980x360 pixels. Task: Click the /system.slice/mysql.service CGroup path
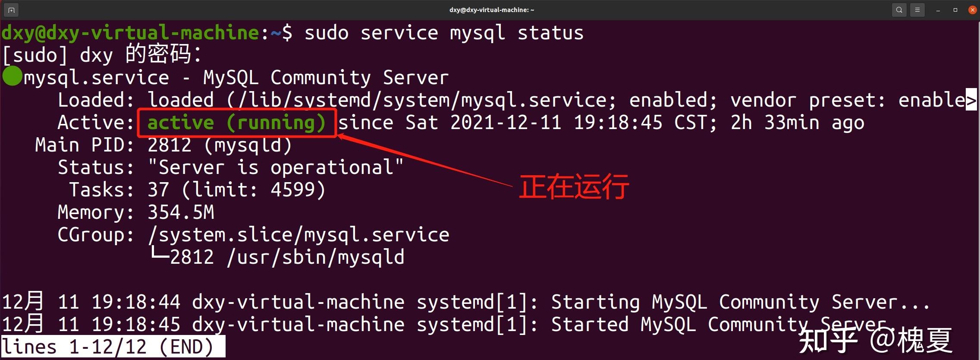tap(298, 235)
